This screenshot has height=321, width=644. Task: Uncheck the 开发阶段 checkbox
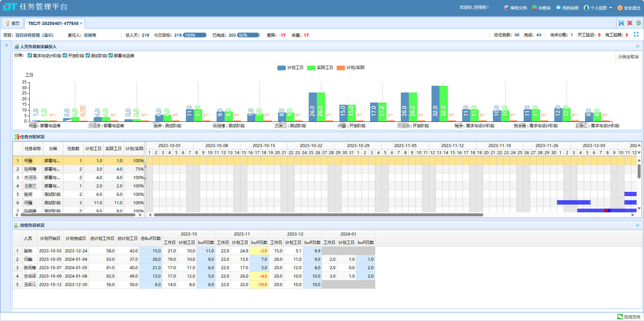coord(65,56)
